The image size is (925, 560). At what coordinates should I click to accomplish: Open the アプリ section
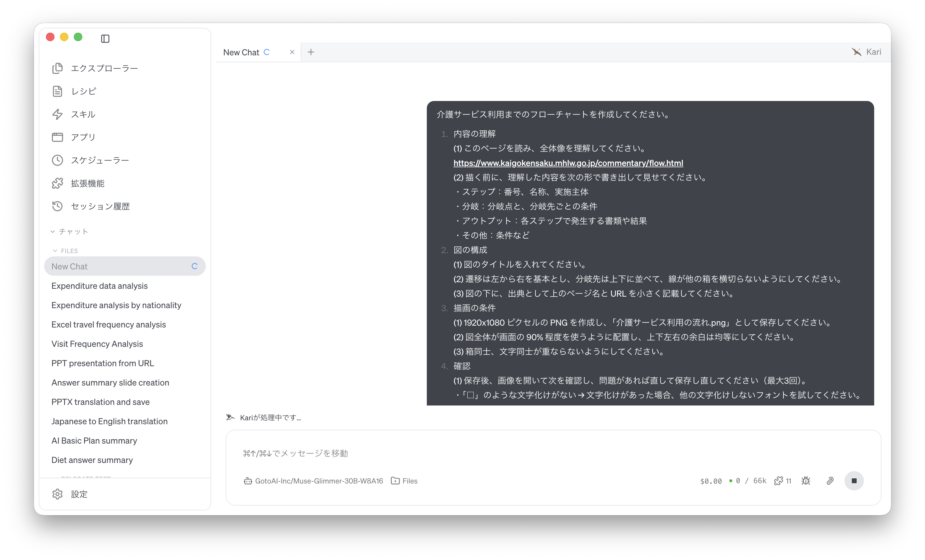tap(74, 137)
